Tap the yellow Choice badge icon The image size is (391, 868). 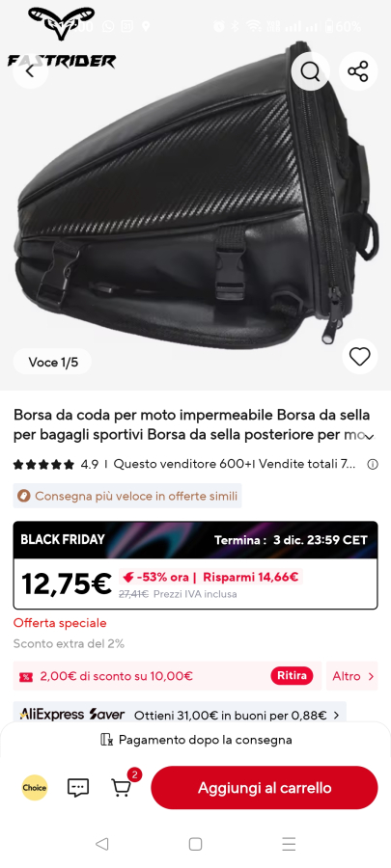35,787
